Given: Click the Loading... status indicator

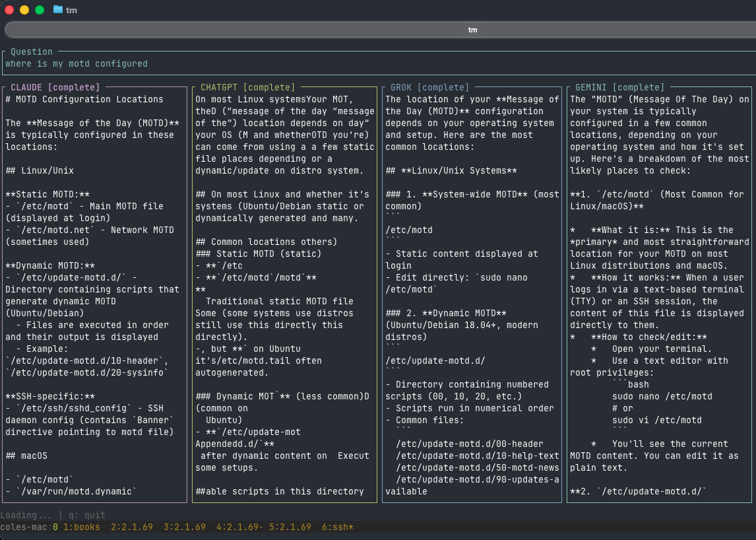Looking at the screenshot, I should tap(26, 515).
